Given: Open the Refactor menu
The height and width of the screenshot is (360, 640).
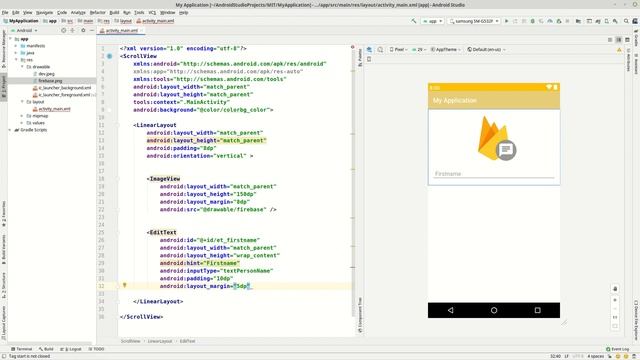Looking at the screenshot, I should point(97,13).
